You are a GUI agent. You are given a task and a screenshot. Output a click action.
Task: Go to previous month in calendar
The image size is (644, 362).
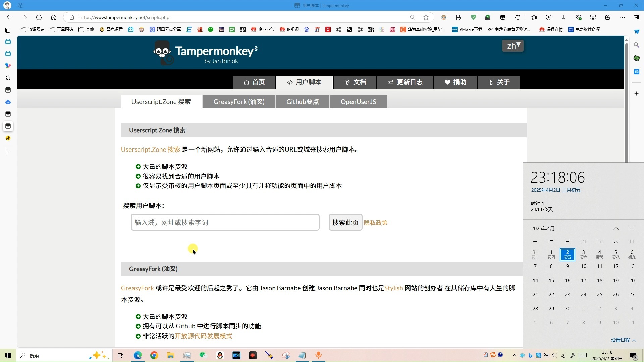coord(616,228)
